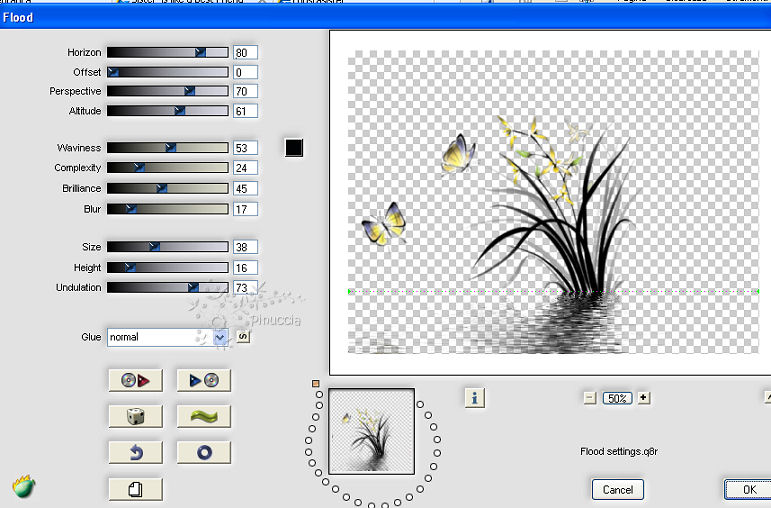The height and width of the screenshot is (508, 771).
Task: Click the black water color swatch
Action: 294,148
